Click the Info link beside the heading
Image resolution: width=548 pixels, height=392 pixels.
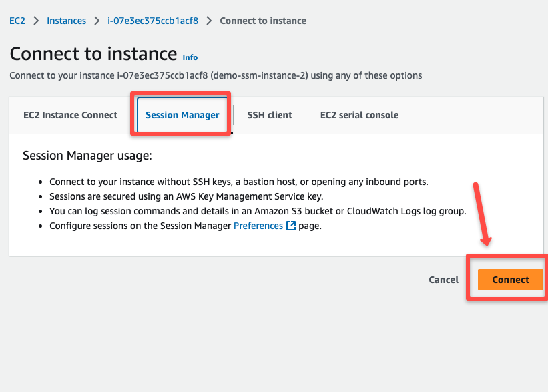click(x=190, y=57)
